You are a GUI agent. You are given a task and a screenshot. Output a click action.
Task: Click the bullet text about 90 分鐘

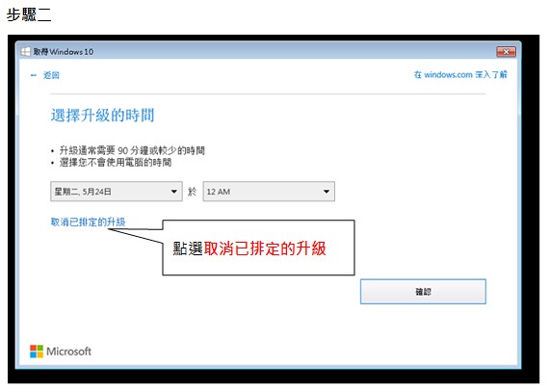pyautogui.click(x=132, y=150)
